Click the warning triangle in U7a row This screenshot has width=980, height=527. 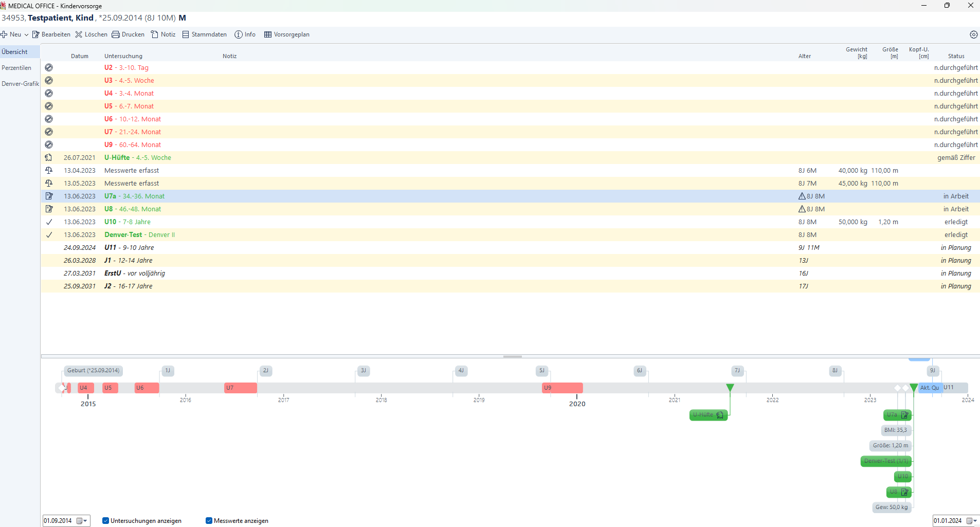(802, 196)
